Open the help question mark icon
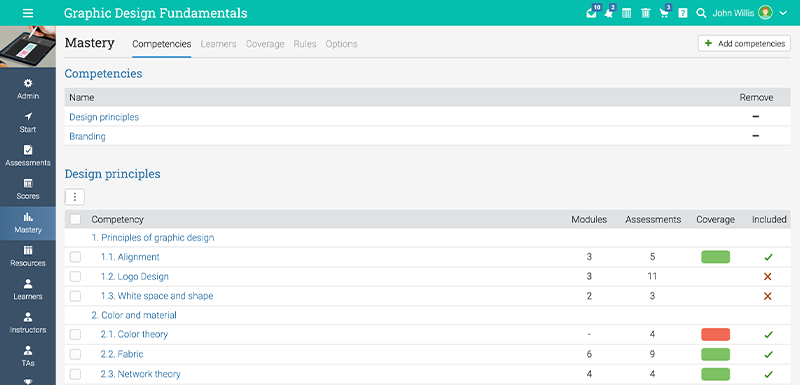The height and width of the screenshot is (385, 800). (x=683, y=13)
